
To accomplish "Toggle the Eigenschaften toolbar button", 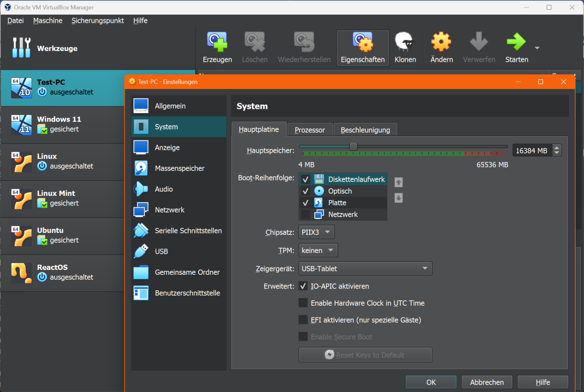I will tap(363, 48).
